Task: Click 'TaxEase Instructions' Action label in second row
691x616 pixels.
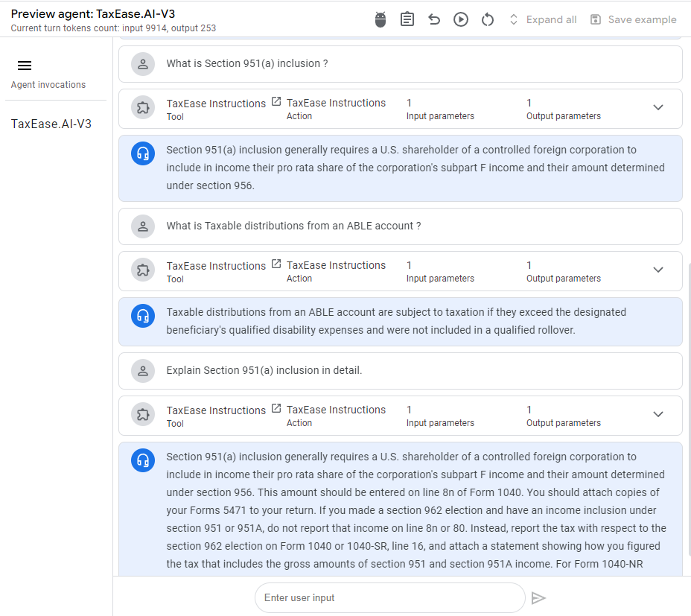Action: pyautogui.click(x=337, y=265)
